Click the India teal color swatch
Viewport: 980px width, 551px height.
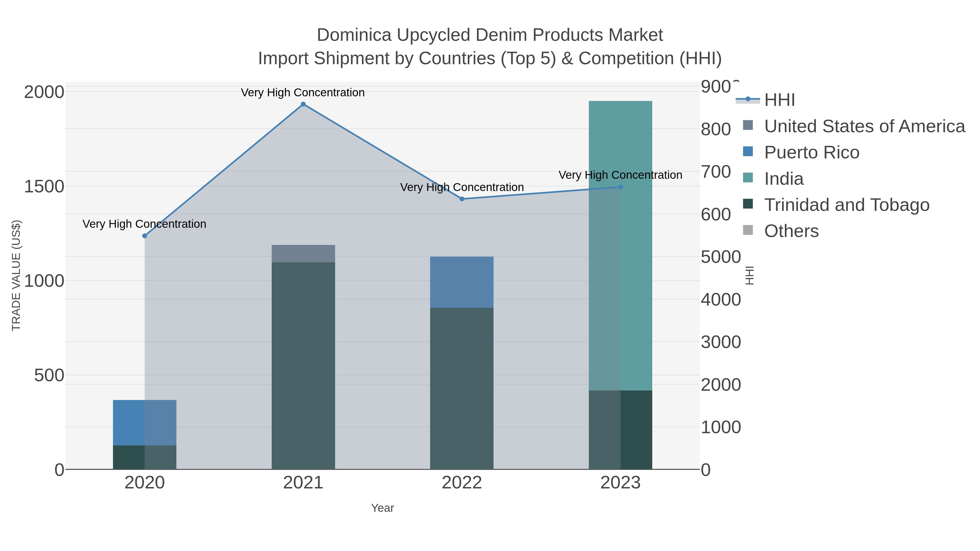tap(748, 177)
